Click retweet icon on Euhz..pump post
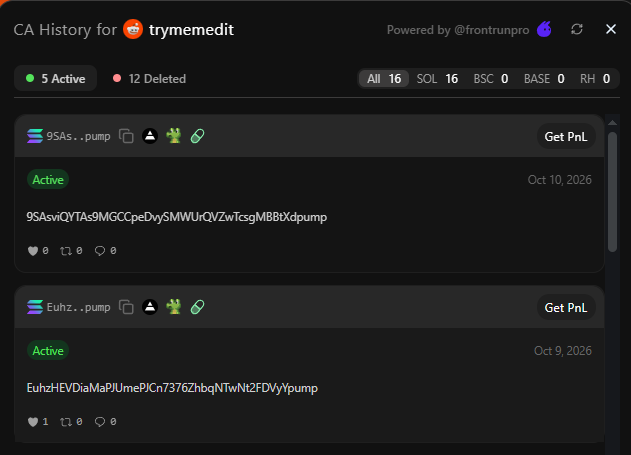This screenshot has width=631, height=455. [x=66, y=422]
